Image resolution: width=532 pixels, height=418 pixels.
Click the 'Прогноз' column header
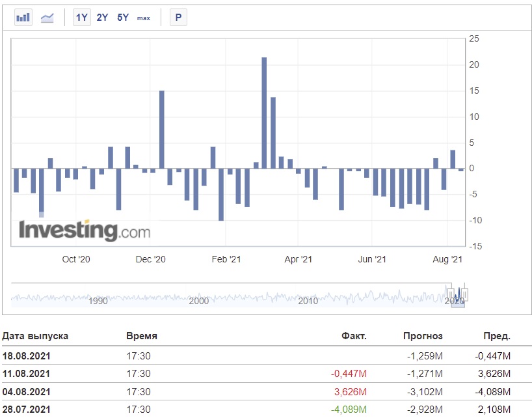pyautogui.click(x=423, y=336)
